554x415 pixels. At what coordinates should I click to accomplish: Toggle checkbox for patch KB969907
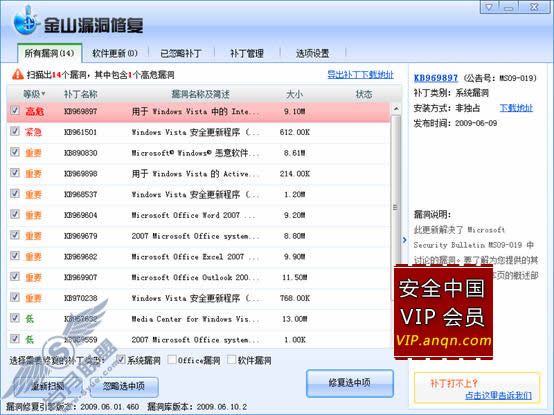pos(15,276)
